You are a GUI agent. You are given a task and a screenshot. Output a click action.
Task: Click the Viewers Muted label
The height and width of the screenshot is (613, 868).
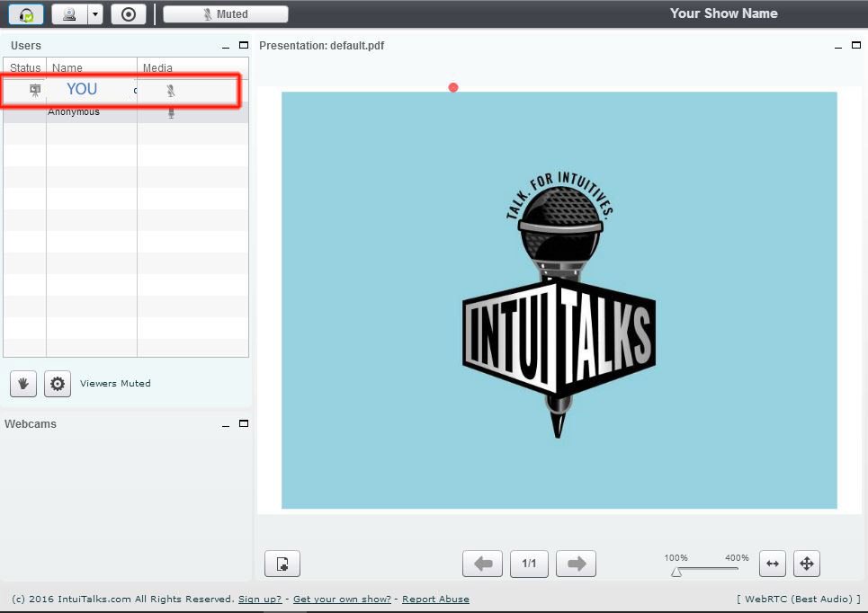pyautogui.click(x=115, y=384)
